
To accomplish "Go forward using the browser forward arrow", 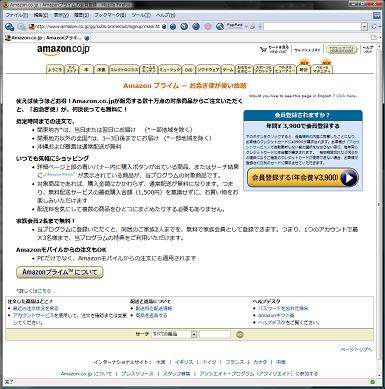I will 22,27.
